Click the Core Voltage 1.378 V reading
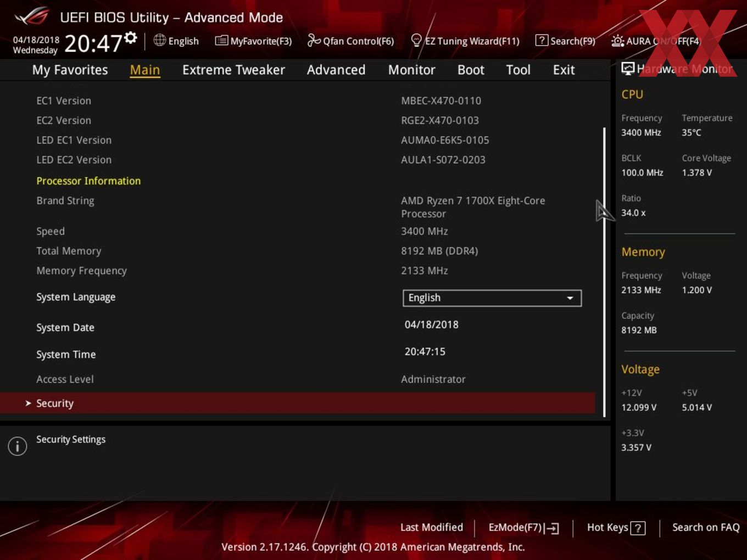Screen dimensions: 747x560 [x=697, y=172]
